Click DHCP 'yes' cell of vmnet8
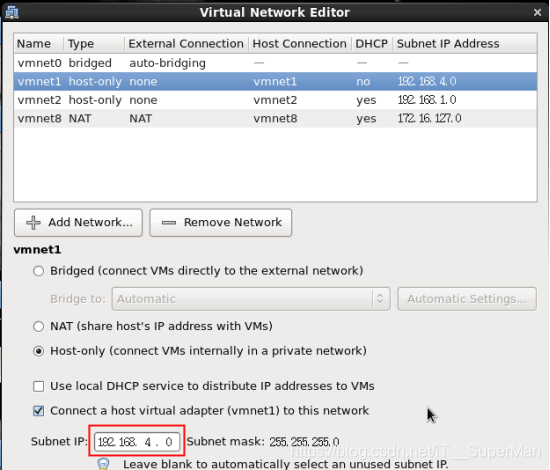 click(366, 119)
